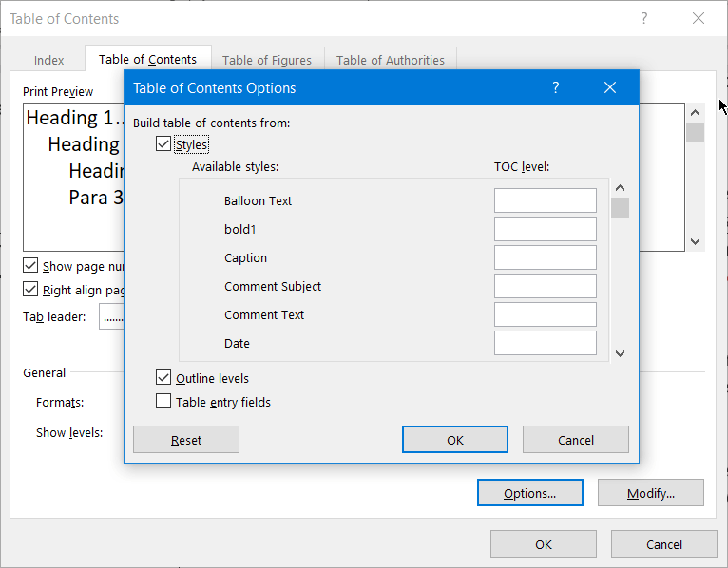Click the available styles list scroll-down arrow
This screenshot has width=728, height=568.
[x=620, y=353]
